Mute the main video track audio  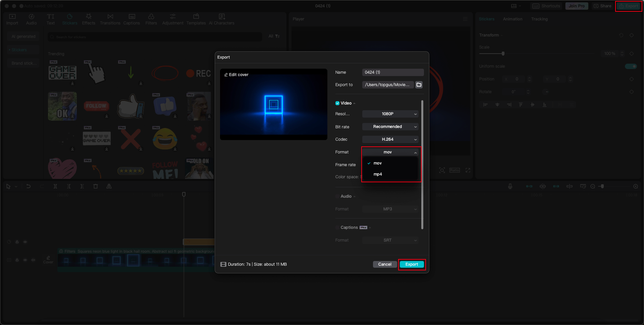click(x=33, y=260)
